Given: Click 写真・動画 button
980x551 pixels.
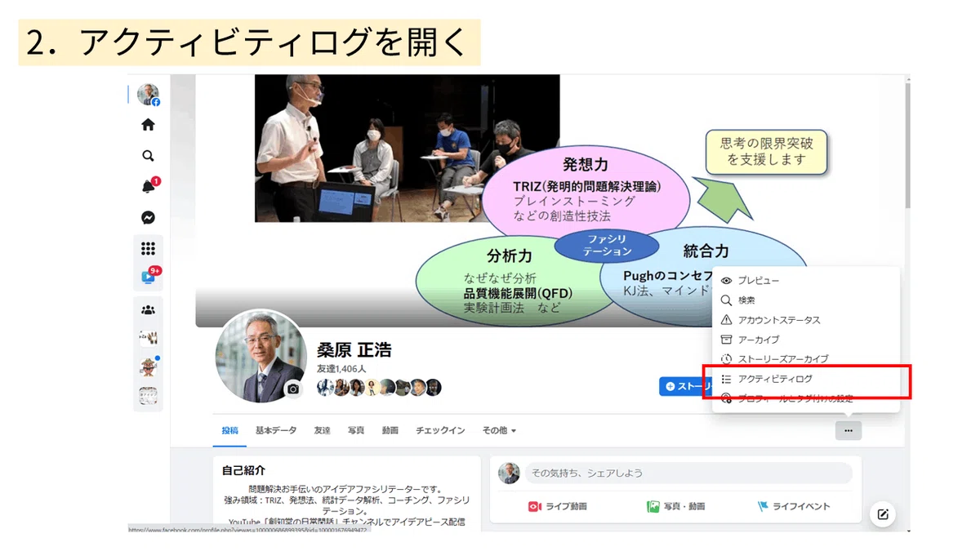Looking at the screenshot, I should [x=675, y=506].
